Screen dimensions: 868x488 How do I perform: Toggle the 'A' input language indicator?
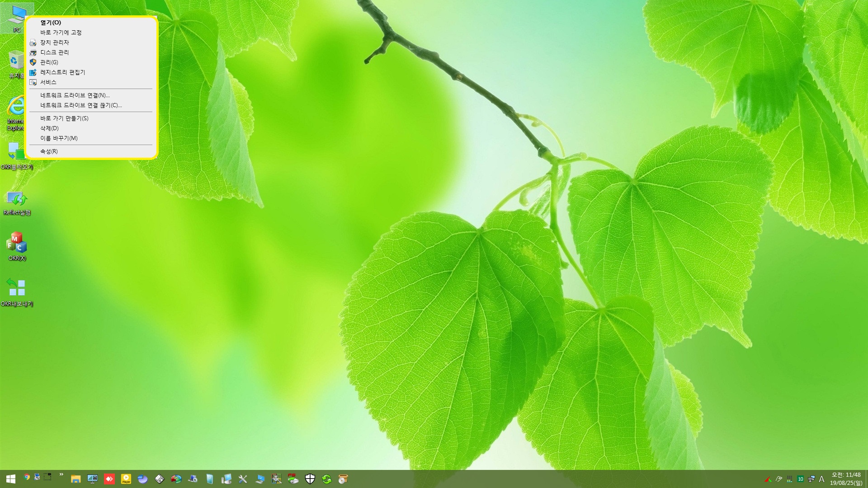click(821, 479)
